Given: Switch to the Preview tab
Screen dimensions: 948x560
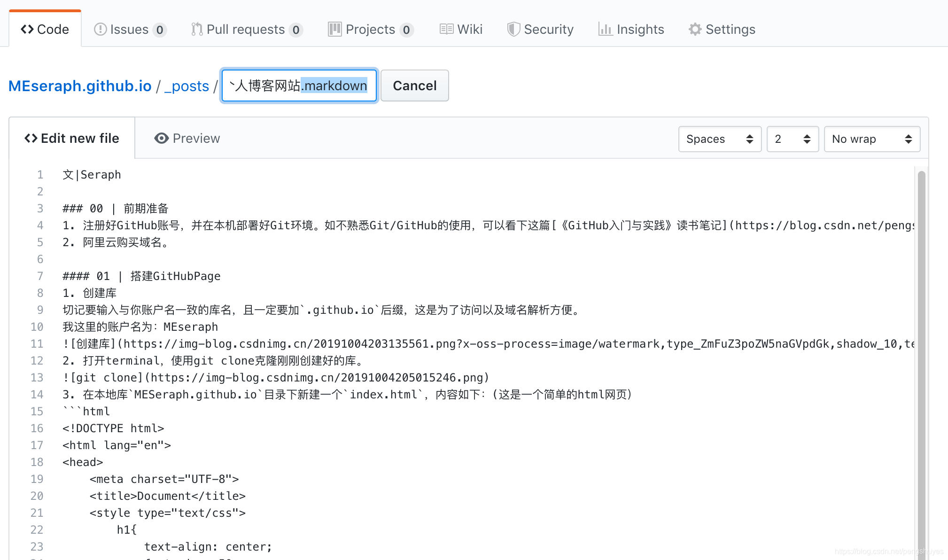Looking at the screenshot, I should point(187,139).
